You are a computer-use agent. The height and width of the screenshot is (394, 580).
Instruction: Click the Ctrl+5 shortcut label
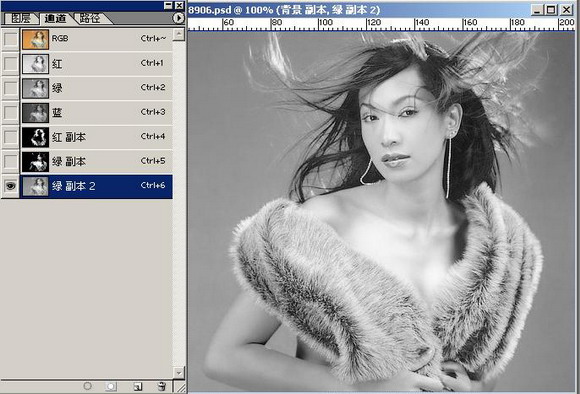pyautogui.click(x=153, y=161)
